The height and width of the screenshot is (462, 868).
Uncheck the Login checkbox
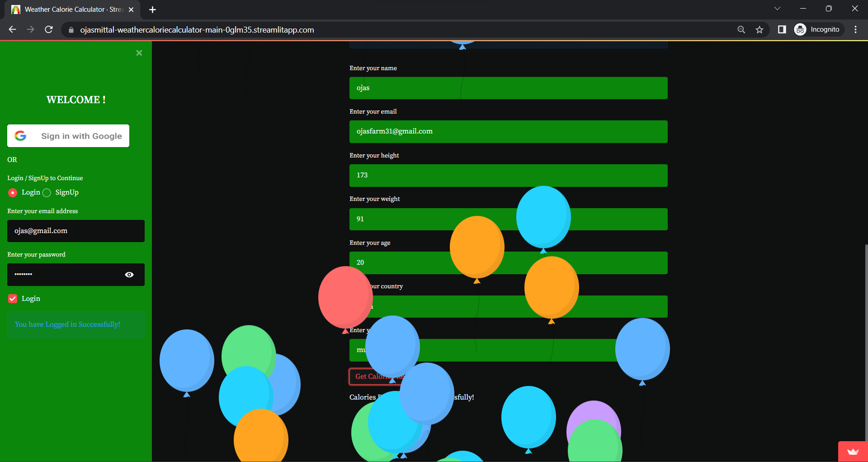click(x=13, y=299)
